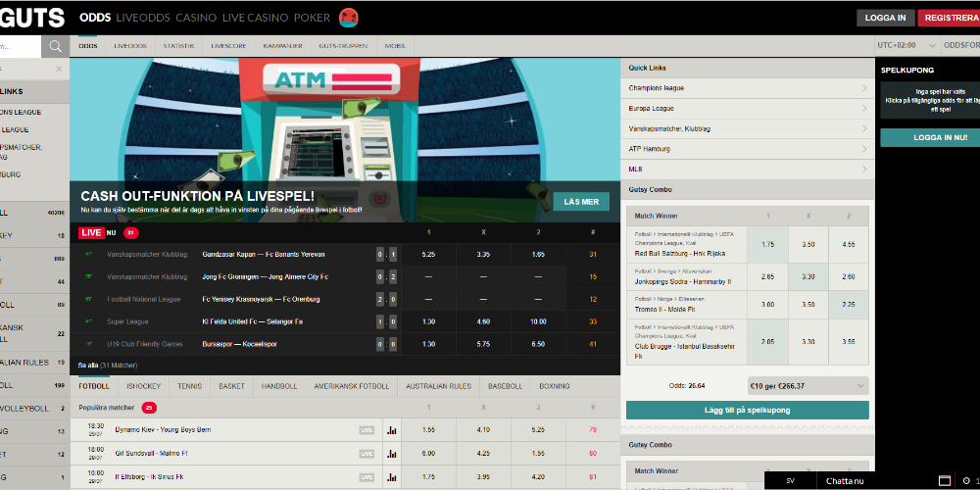Select the BASKET sport tab
The image size is (980, 490).
(x=232, y=386)
